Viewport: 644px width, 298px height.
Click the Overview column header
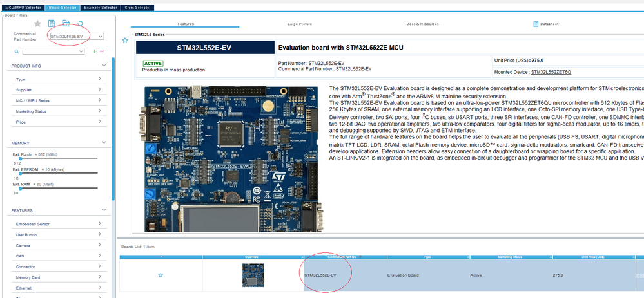(251, 257)
